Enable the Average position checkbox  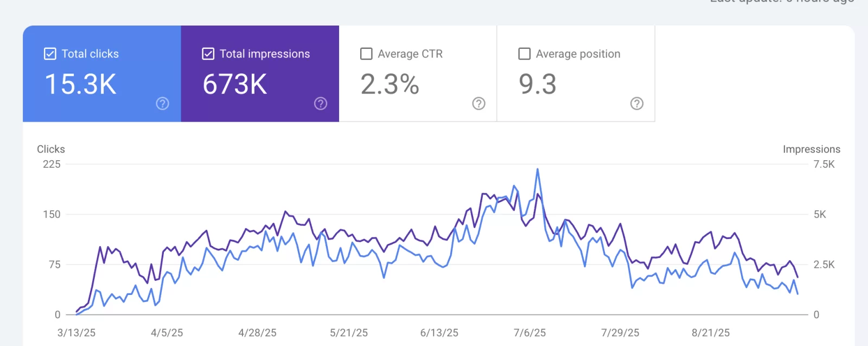click(524, 54)
